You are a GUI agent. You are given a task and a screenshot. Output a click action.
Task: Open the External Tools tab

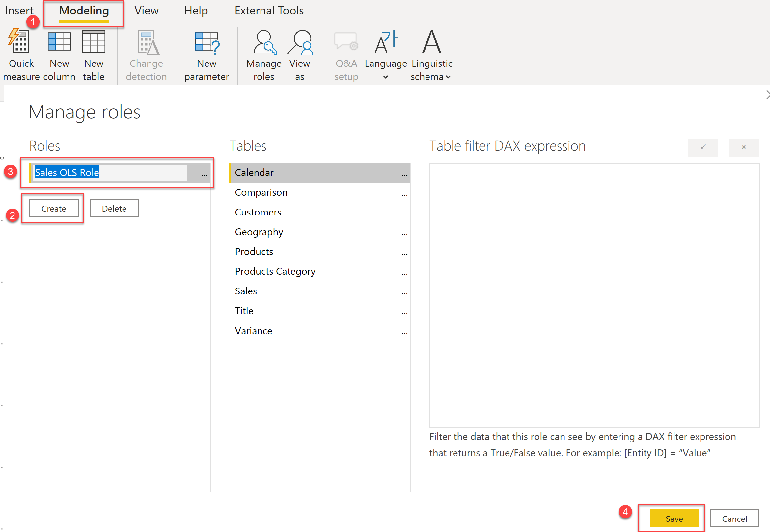tap(269, 11)
